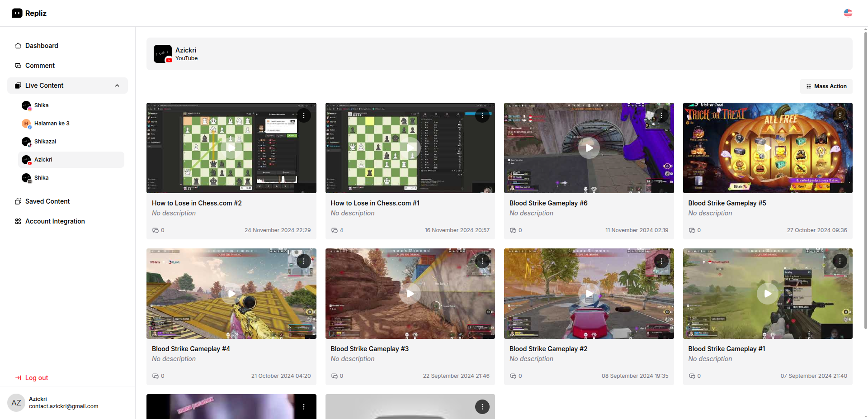Play the How to Lose in Chess.com #2 video
This screenshot has height=419, width=868.
coord(231,148)
